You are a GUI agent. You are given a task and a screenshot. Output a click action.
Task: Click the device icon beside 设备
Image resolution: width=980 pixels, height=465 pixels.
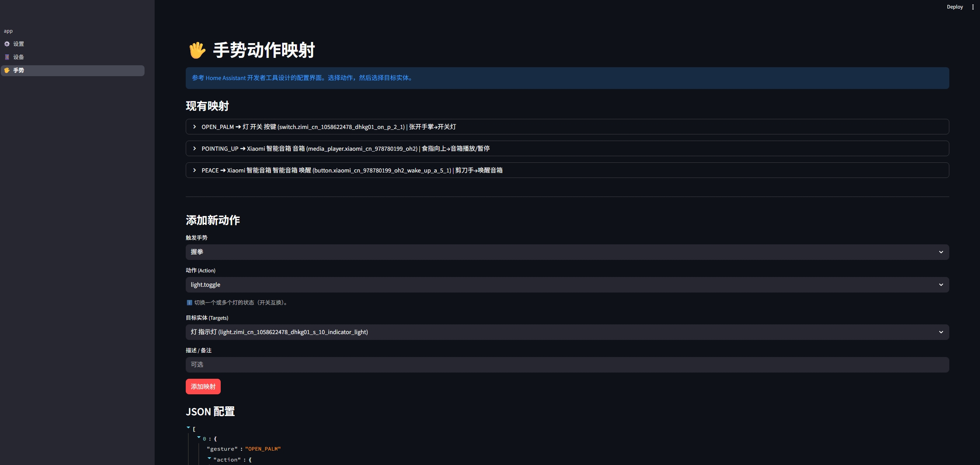click(x=7, y=57)
